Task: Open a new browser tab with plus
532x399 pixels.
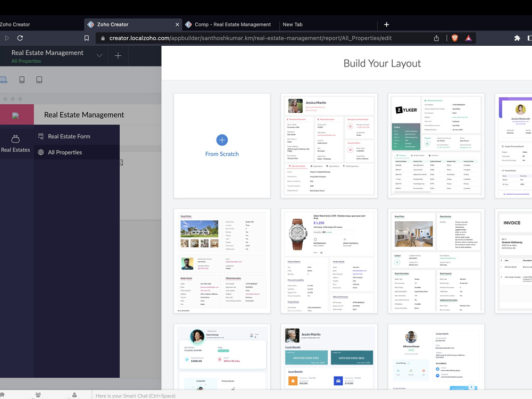Action: [386, 24]
